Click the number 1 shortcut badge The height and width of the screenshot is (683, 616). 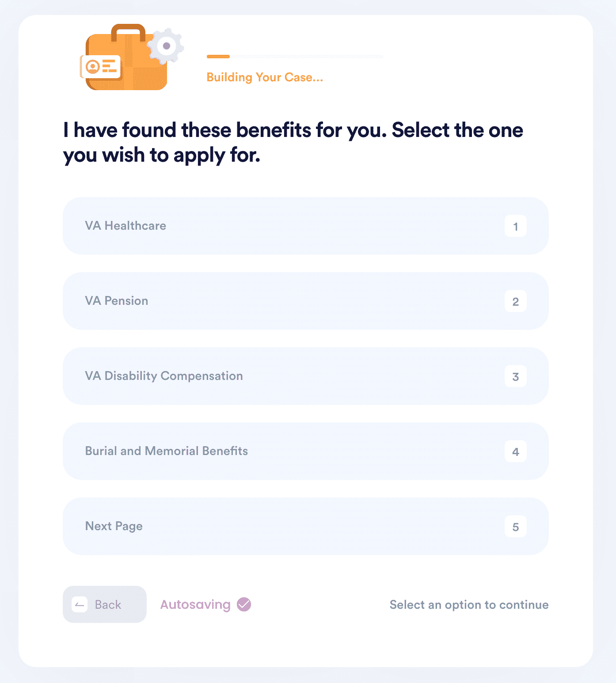(515, 226)
